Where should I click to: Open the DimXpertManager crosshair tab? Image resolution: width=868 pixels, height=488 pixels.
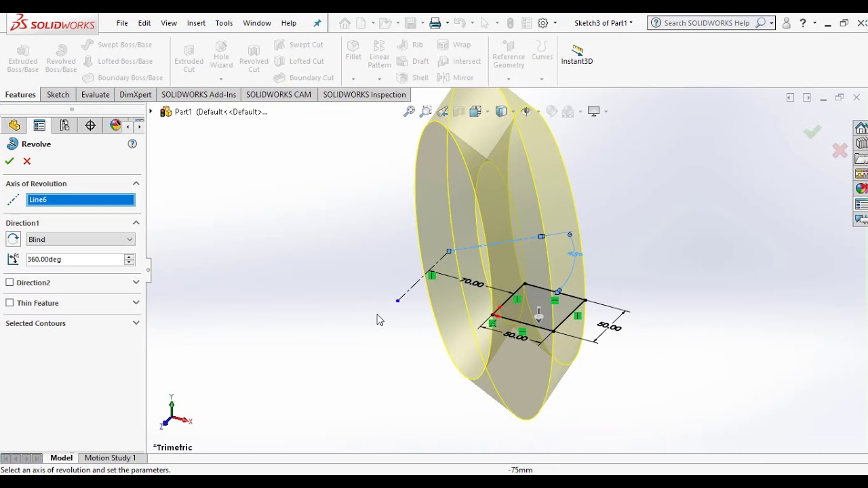[90, 125]
